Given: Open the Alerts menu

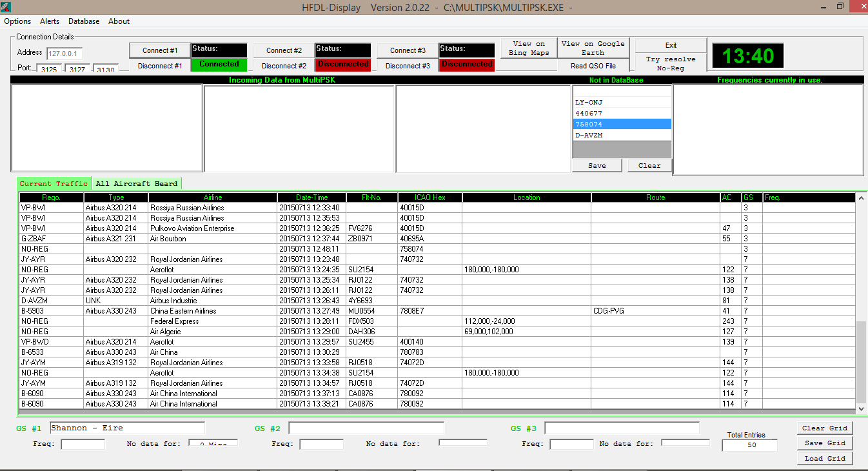Looking at the screenshot, I should pyautogui.click(x=49, y=21).
